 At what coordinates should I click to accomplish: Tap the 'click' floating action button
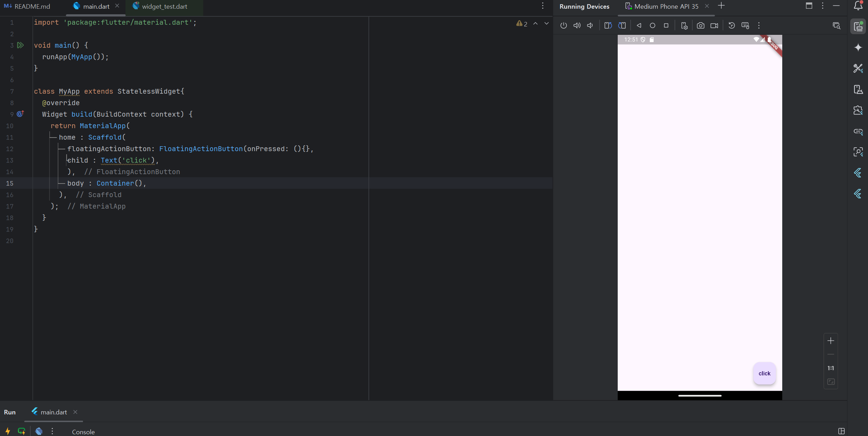click(x=764, y=373)
